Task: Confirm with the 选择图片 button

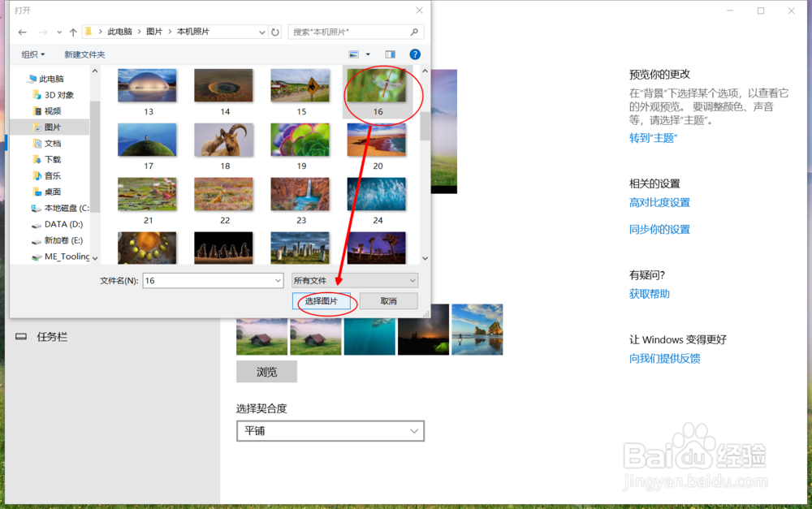Action: point(321,301)
